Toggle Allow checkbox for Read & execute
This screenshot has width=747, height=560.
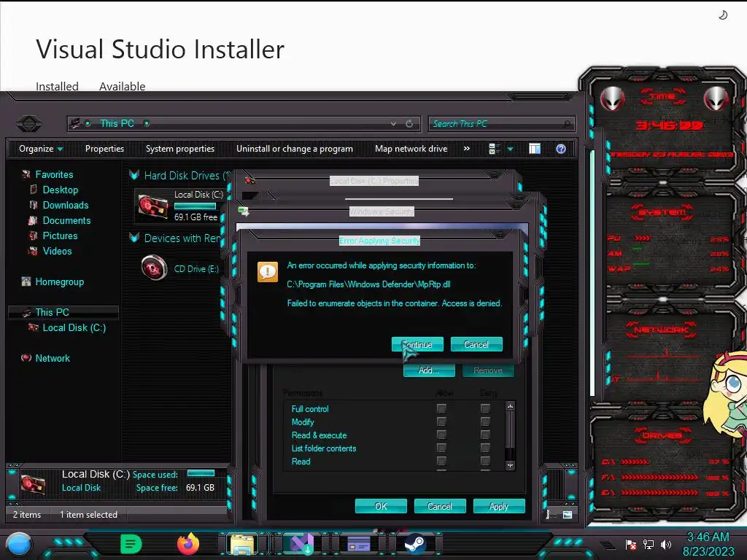[441, 435]
